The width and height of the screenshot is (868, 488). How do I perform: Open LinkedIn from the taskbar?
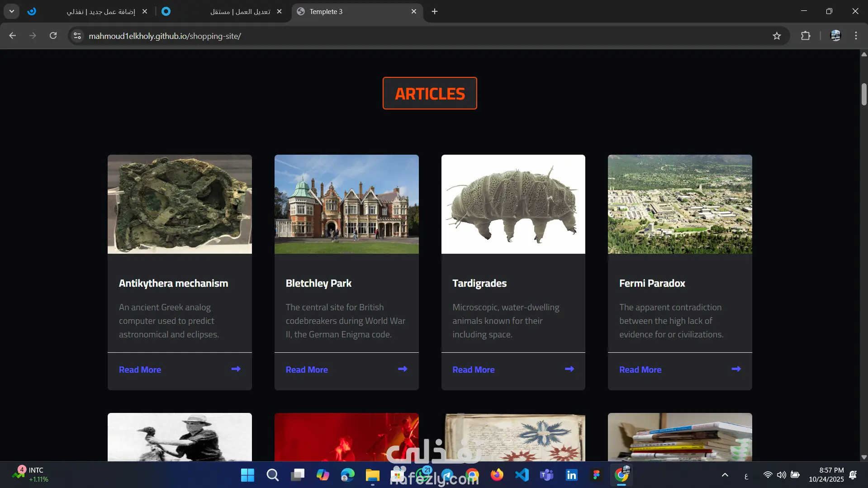click(x=571, y=475)
